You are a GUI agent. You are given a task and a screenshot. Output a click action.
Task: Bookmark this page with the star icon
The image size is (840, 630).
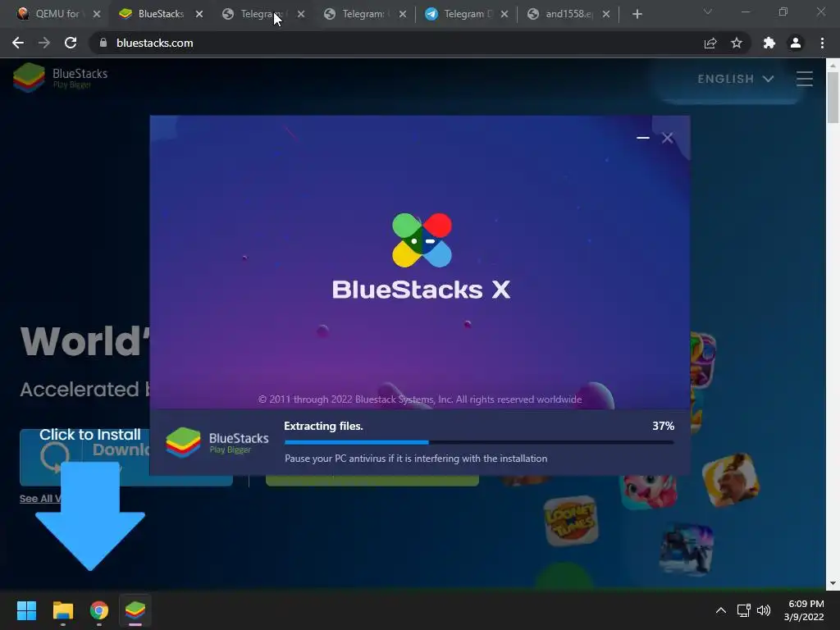tap(737, 43)
